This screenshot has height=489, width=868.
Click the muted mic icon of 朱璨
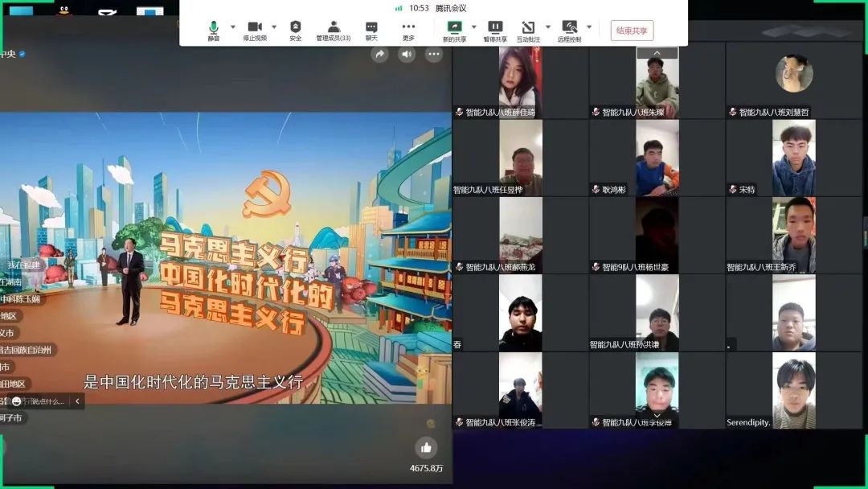click(596, 112)
